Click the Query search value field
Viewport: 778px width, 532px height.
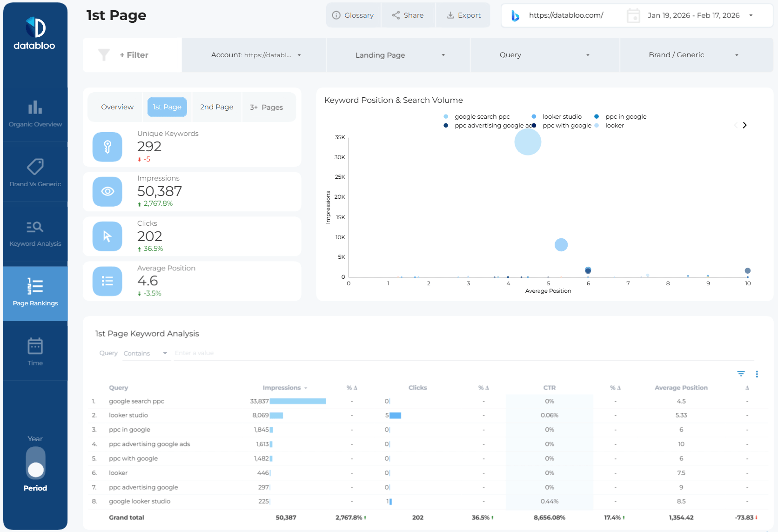233,353
